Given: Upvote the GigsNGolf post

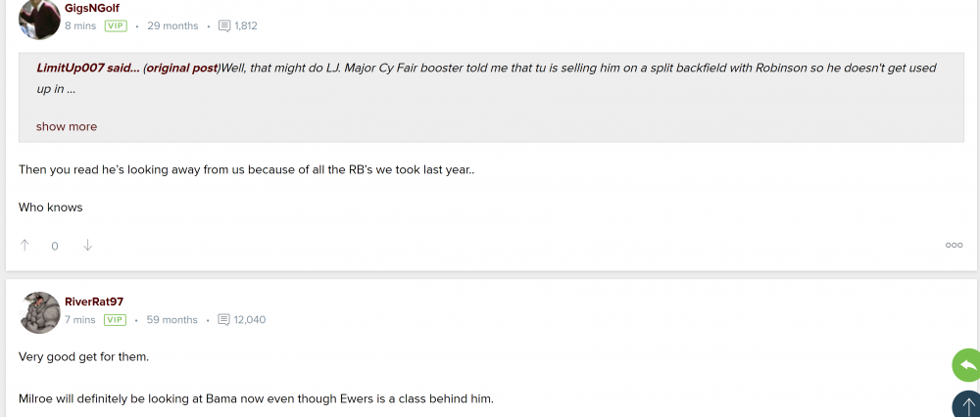Looking at the screenshot, I should point(24,246).
